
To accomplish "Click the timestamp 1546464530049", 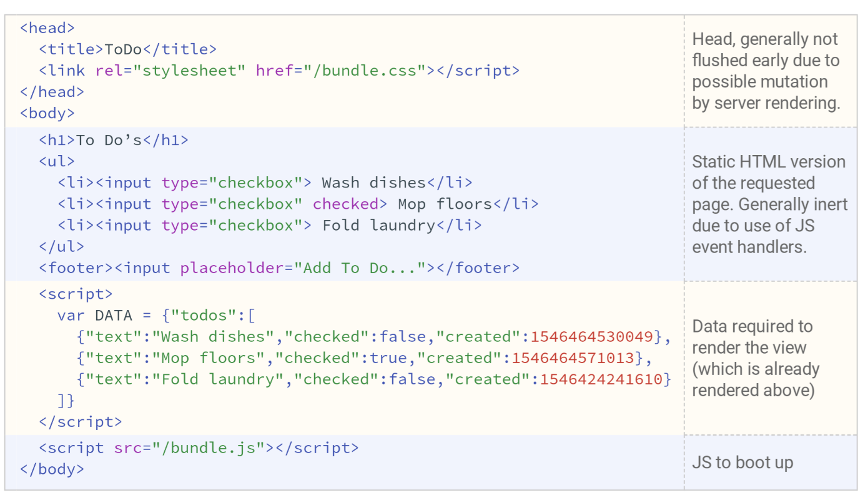I will (591, 337).
